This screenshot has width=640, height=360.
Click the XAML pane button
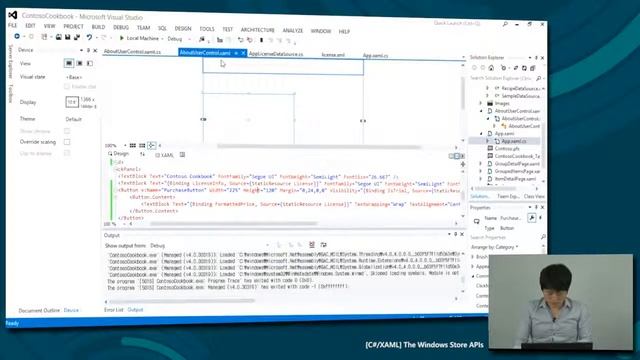pos(164,155)
